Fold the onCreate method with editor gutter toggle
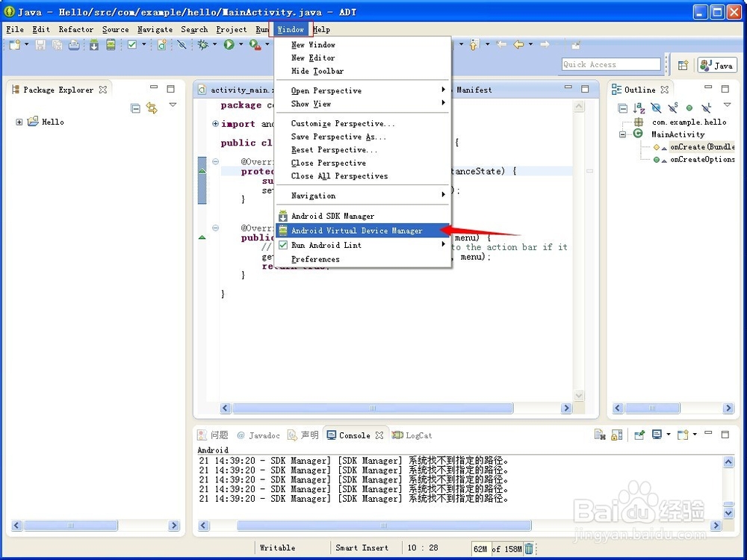 click(215, 161)
